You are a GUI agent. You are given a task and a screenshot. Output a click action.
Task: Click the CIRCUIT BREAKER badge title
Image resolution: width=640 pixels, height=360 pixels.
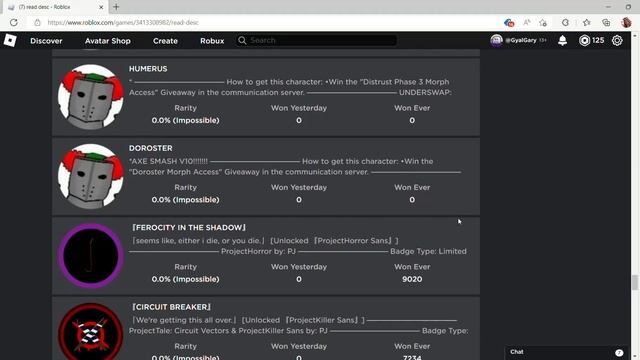(171, 307)
